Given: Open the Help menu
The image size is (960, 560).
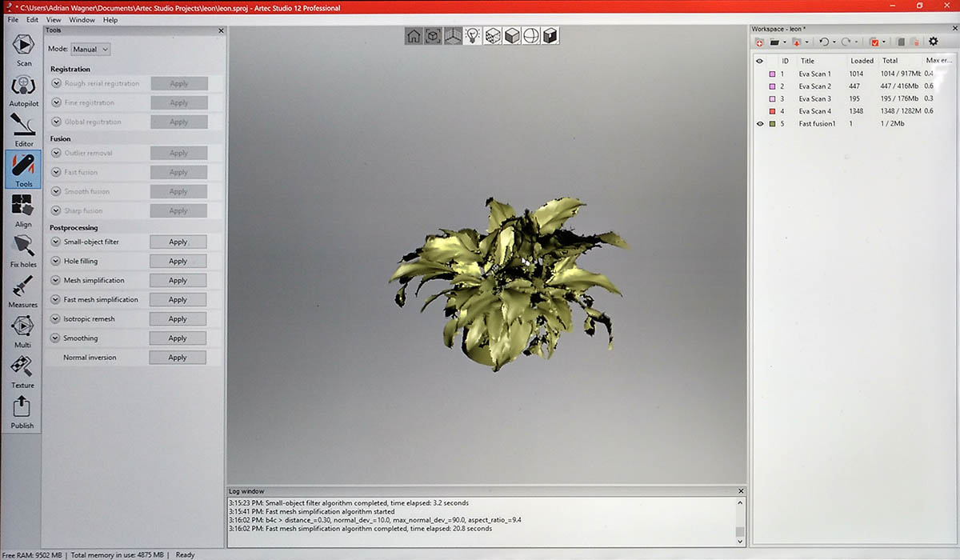Looking at the screenshot, I should point(110,20).
